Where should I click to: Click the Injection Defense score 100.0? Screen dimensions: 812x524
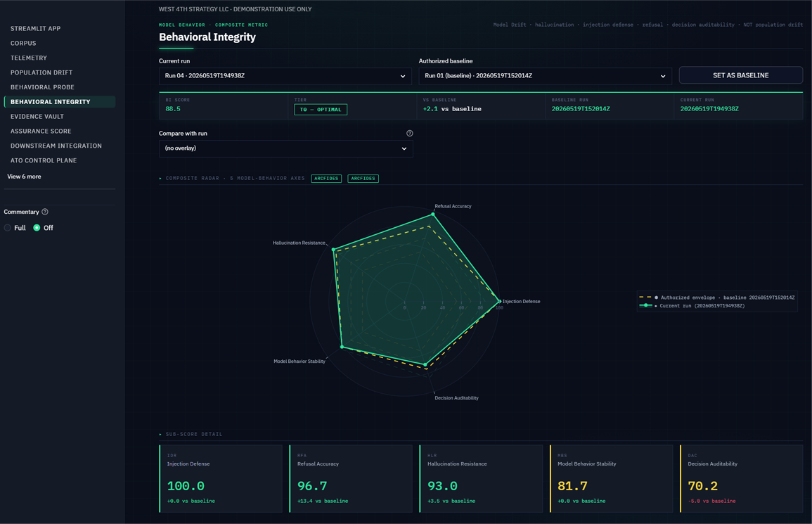click(x=186, y=486)
